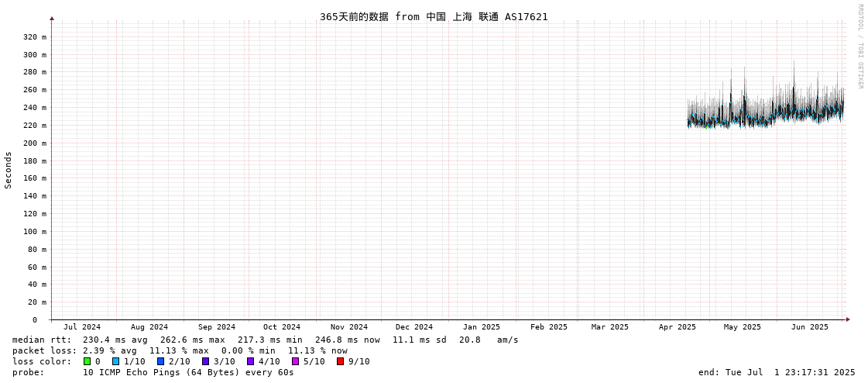Click the Jun 2025 axis label

click(x=809, y=327)
